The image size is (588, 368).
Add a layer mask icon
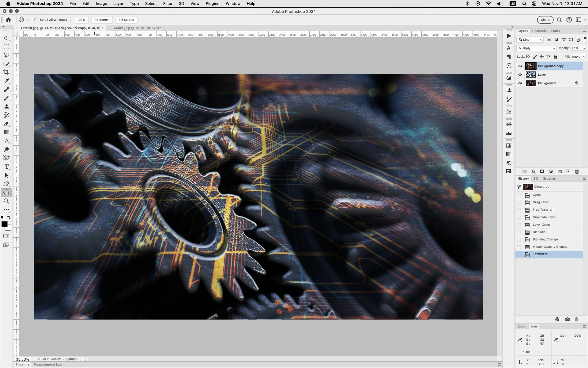point(542,171)
